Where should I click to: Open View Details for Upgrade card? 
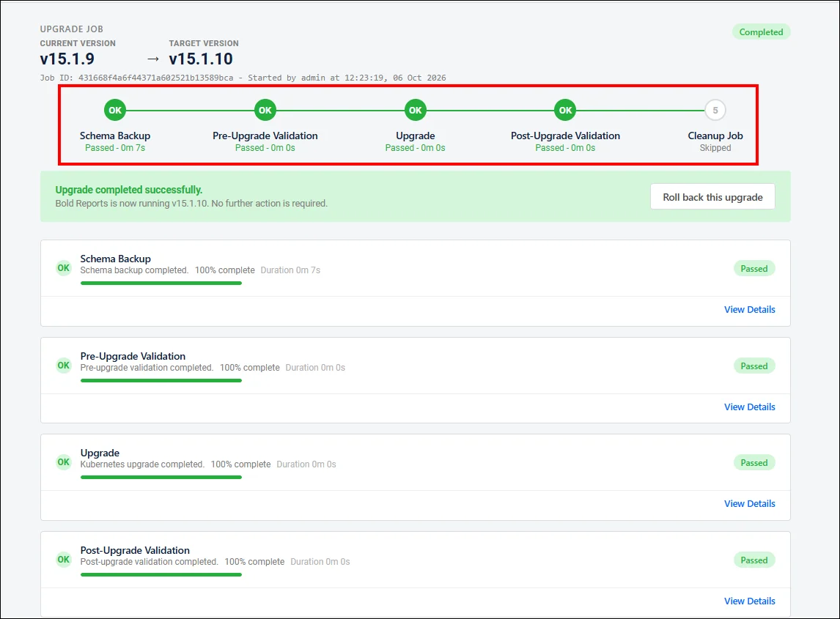click(749, 504)
